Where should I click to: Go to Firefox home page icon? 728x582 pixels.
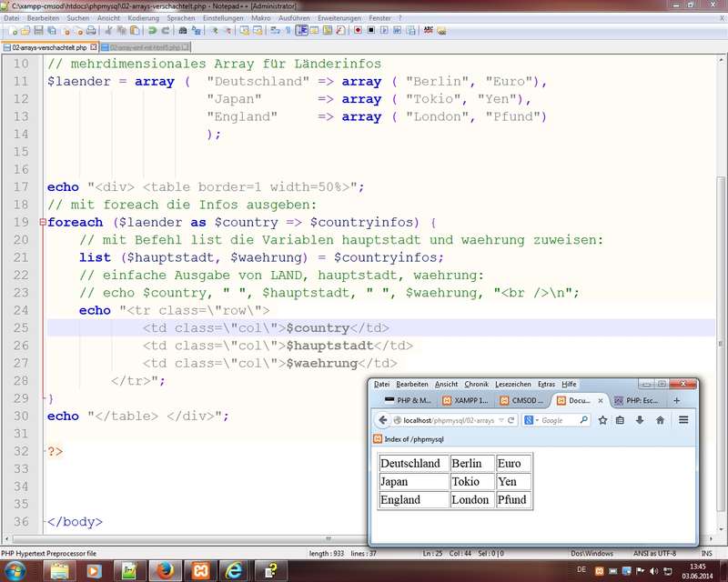(660, 420)
